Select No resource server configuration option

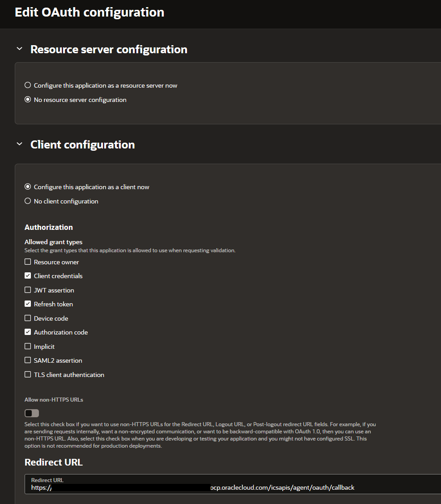pyautogui.click(x=28, y=100)
